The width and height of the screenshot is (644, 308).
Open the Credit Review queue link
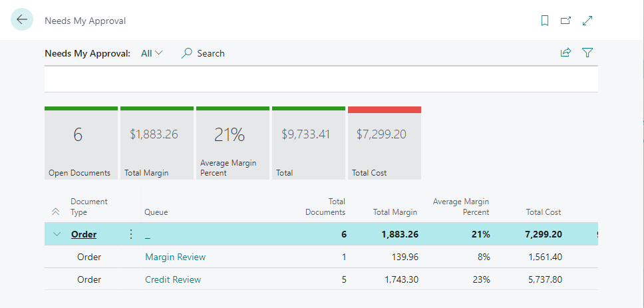(x=173, y=279)
